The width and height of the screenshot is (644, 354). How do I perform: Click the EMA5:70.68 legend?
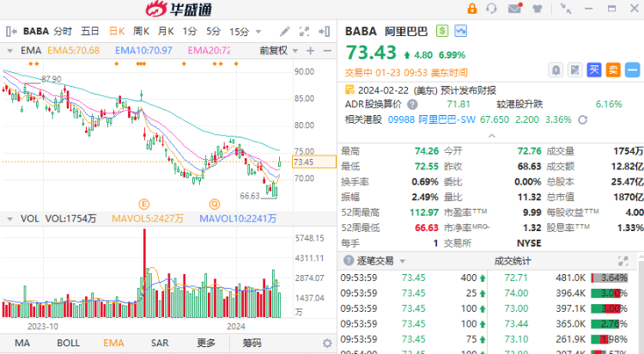coord(74,51)
